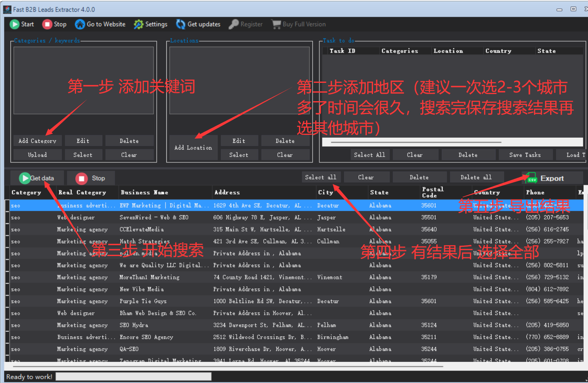Image resolution: width=588 pixels, height=383 pixels.
Task: Click the green Start play icon
Action: coord(15,24)
